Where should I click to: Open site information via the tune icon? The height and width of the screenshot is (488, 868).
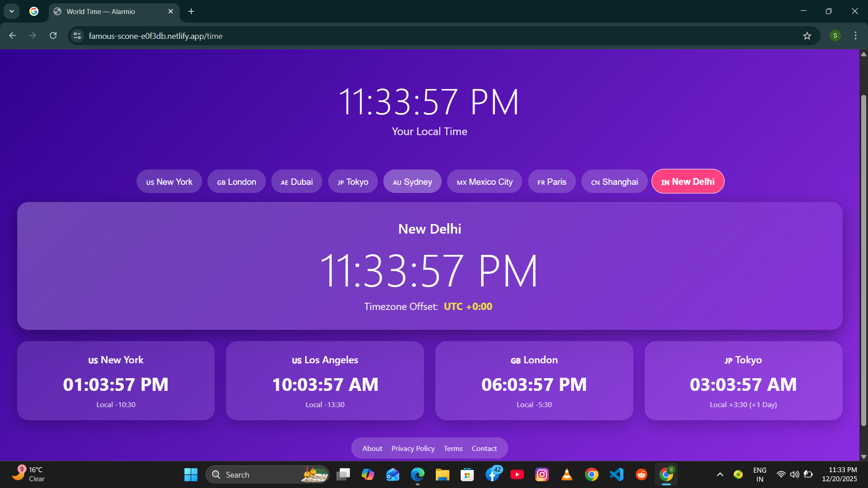pos(77,36)
